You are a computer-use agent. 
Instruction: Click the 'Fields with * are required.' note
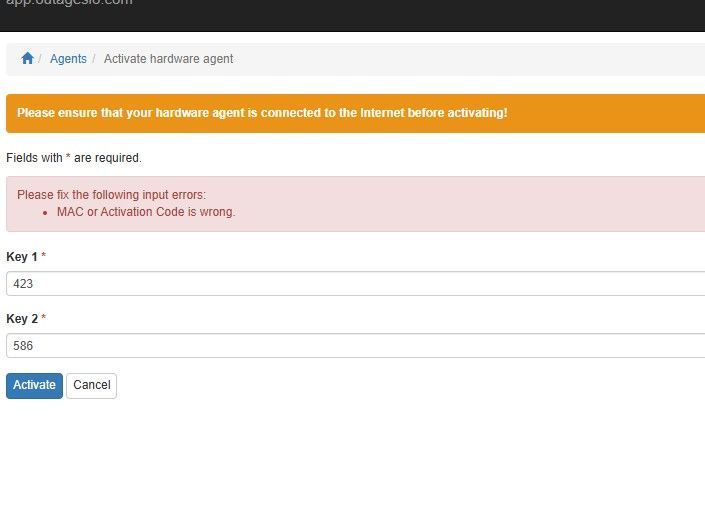click(74, 158)
